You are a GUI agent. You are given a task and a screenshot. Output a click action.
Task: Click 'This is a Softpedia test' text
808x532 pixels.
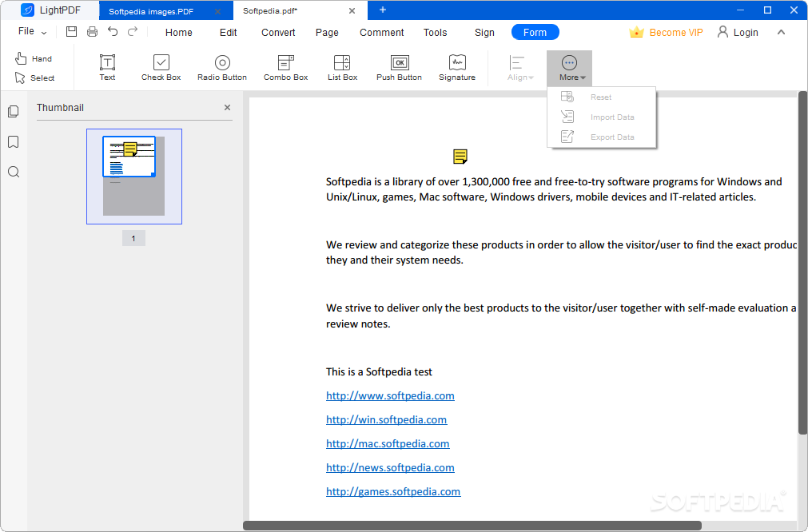[380, 371]
